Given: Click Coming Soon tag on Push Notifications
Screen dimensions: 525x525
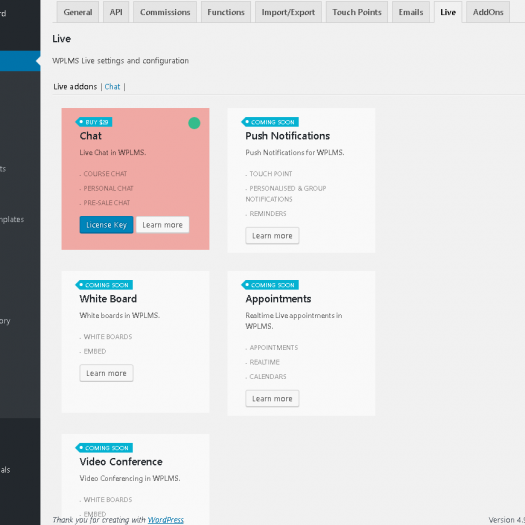Looking at the screenshot, I should [x=270, y=122].
